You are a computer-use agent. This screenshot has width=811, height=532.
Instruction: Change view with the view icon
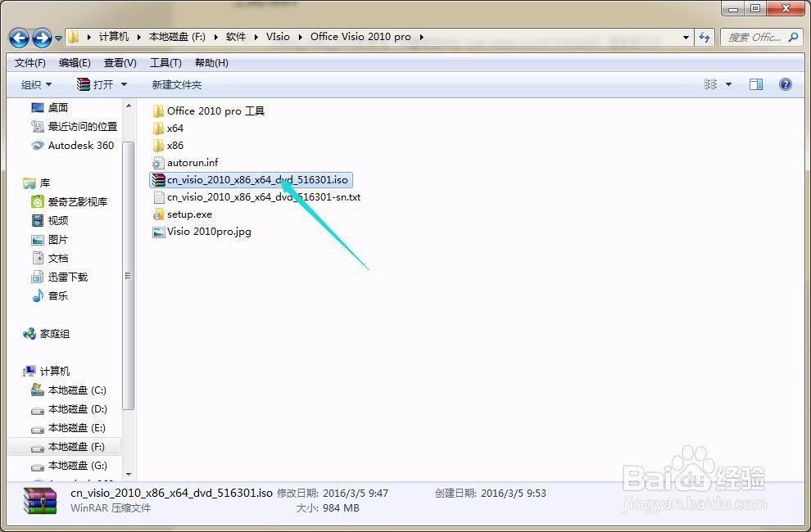click(x=711, y=84)
